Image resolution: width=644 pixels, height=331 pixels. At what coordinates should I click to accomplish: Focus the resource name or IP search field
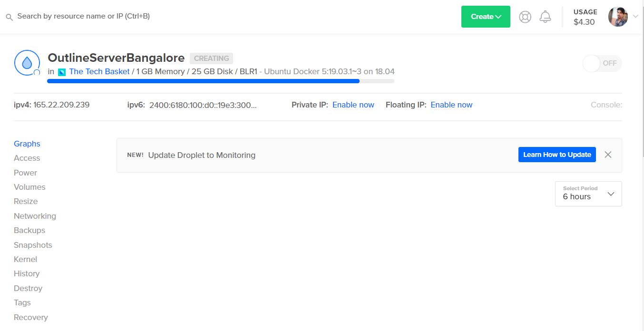pos(84,16)
